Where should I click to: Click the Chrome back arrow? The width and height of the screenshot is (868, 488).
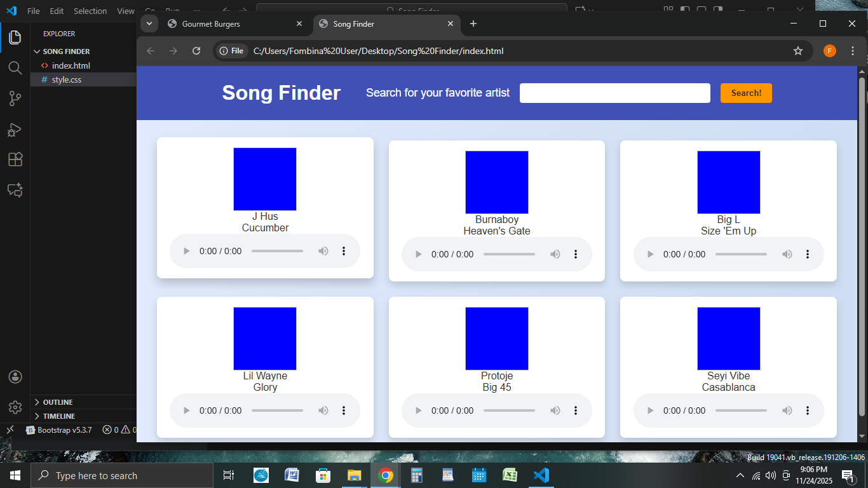pyautogui.click(x=151, y=51)
